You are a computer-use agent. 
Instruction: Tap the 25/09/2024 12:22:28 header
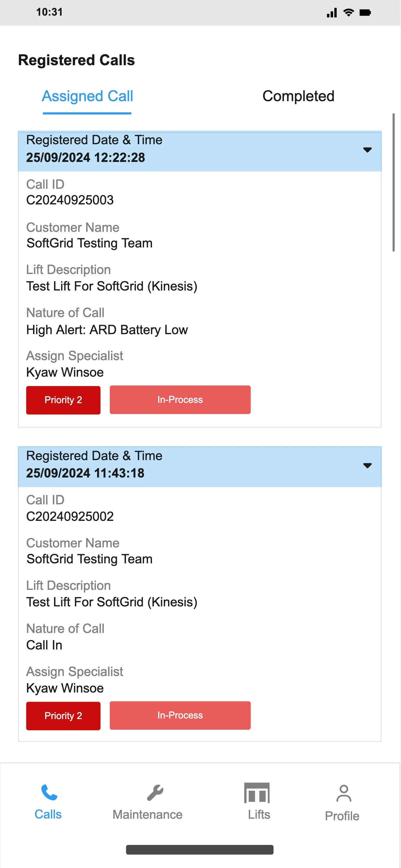[x=200, y=151]
